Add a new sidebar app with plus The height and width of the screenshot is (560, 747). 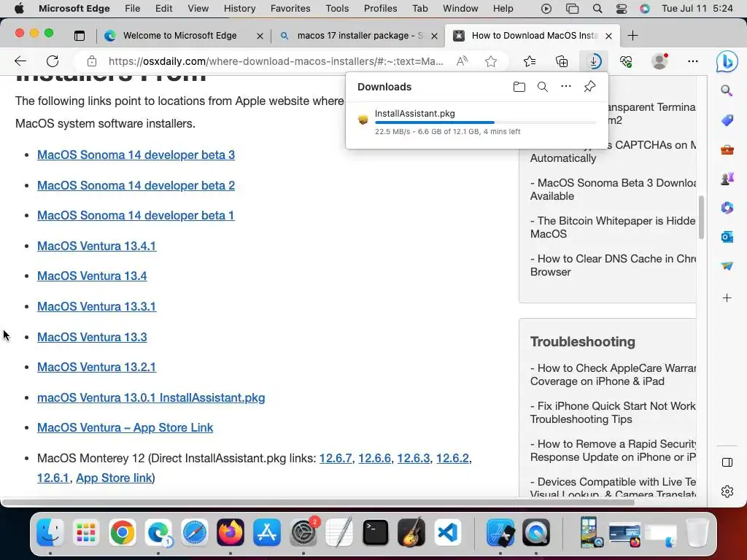(x=727, y=298)
